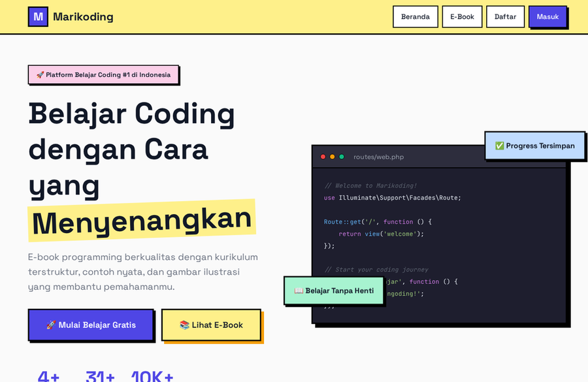The image size is (588, 382).
Task: Click the open book emoji in Belajar Tanpa Henti
Action: [x=299, y=291]
